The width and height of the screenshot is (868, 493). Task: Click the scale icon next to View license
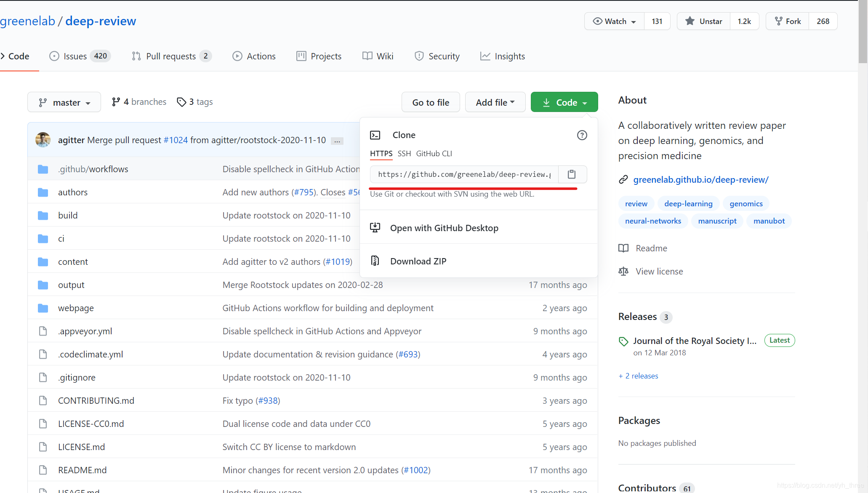(x=623, y=272)
